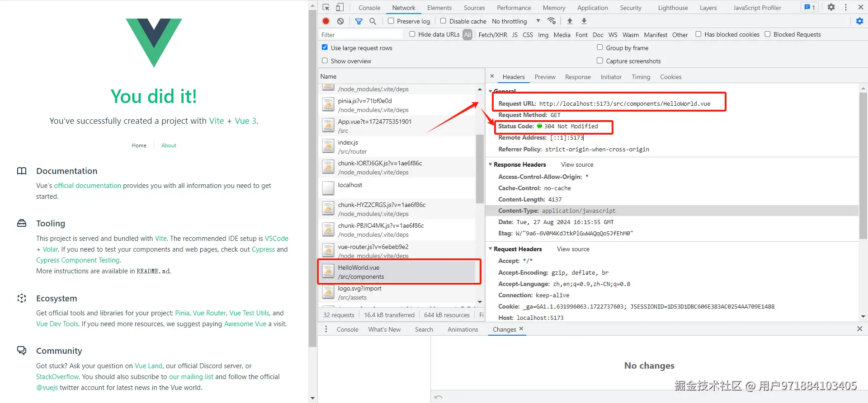
Task: Close the bottom drawer
Action: [859, 329]
